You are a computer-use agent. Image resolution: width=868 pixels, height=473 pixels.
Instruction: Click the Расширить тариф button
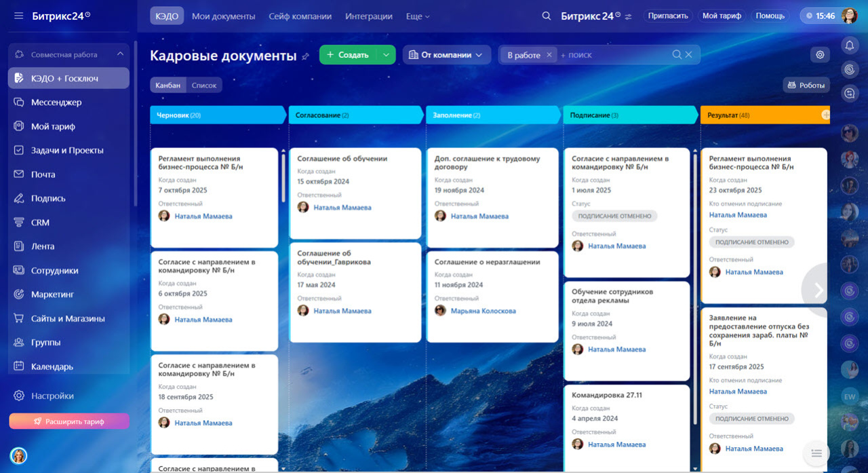click(x=69, y=421)
